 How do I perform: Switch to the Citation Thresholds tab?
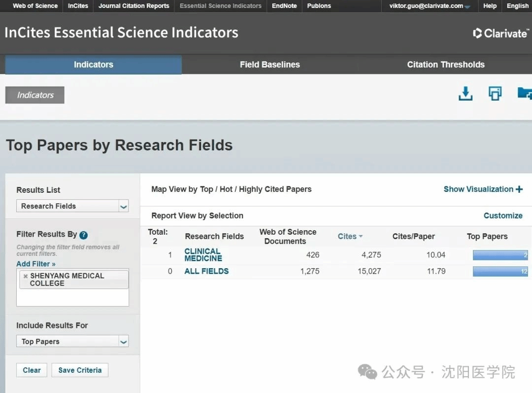tap(445, 65)
